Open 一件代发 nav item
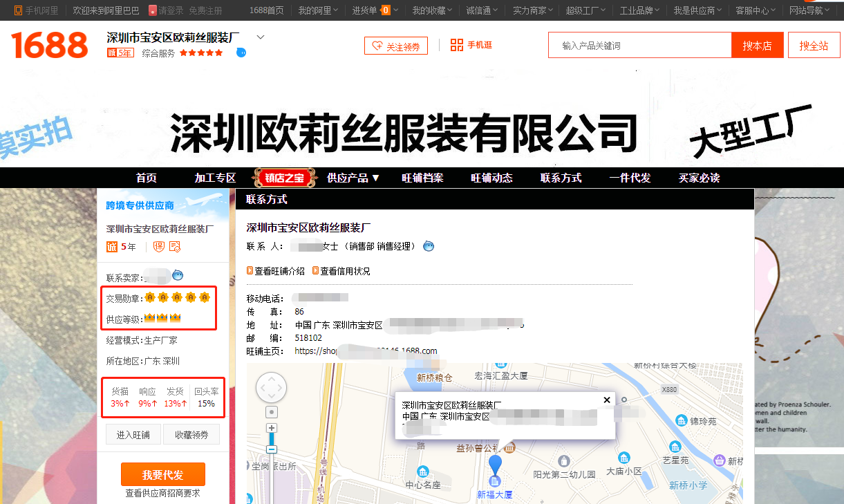 tap(630, 178)
